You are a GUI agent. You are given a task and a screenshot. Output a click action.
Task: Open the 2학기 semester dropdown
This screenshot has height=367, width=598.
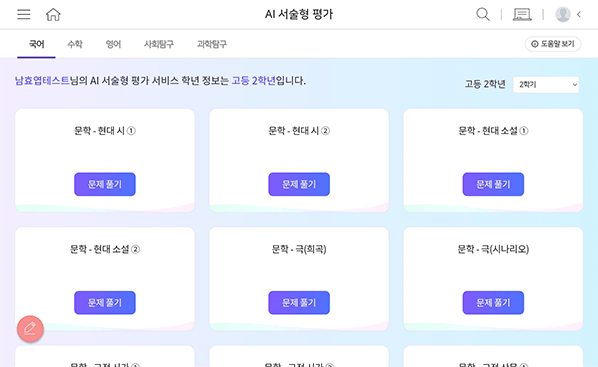pyautogui.click(x=546, y=85)
